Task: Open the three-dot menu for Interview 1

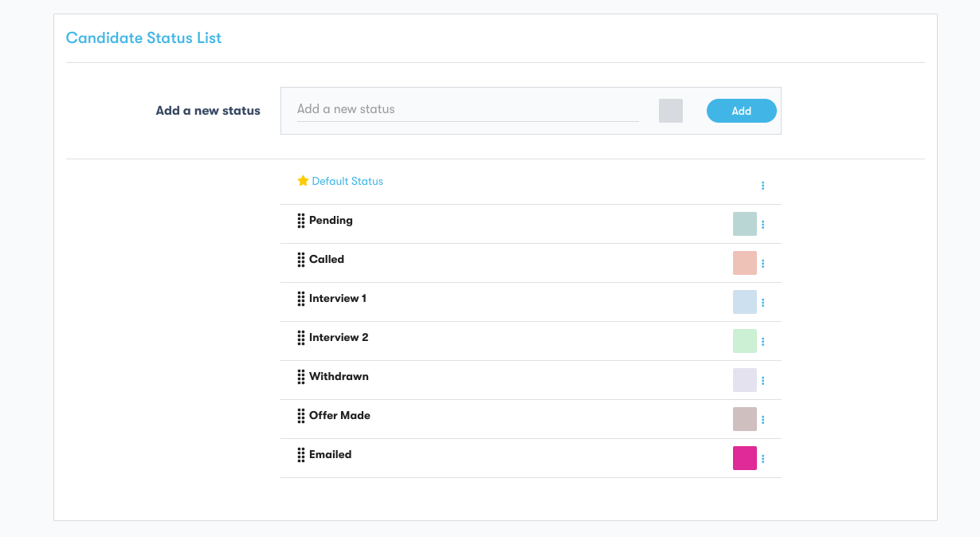Action: coord(762,303)
